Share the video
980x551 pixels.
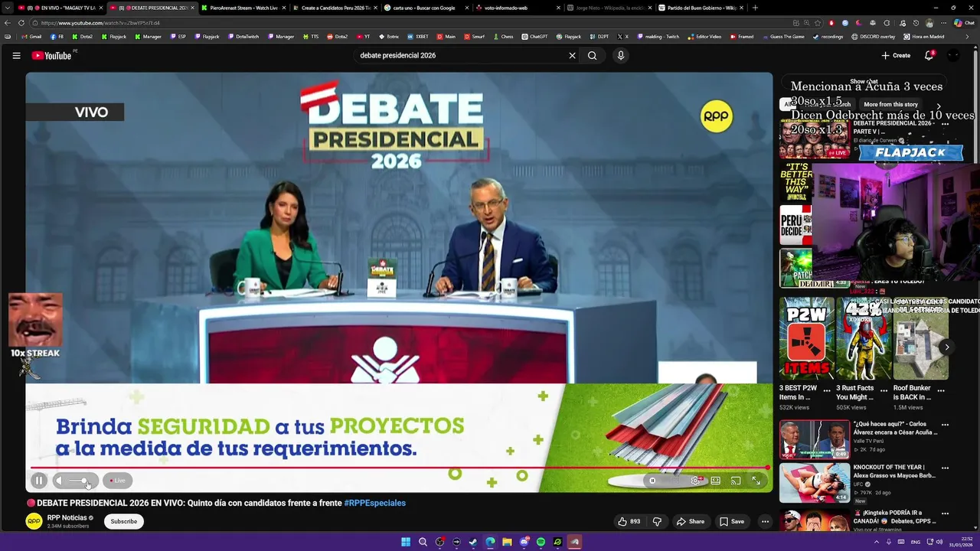coord(690,521)
